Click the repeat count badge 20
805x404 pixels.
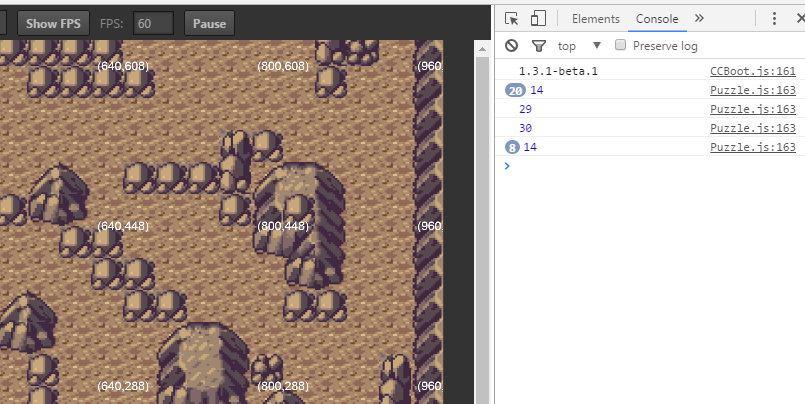515,90
